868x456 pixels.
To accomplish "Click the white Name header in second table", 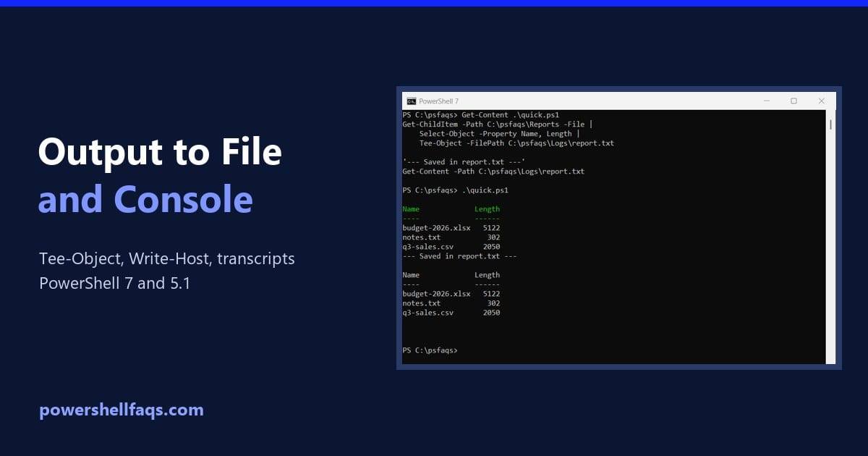I will [411, 275].
